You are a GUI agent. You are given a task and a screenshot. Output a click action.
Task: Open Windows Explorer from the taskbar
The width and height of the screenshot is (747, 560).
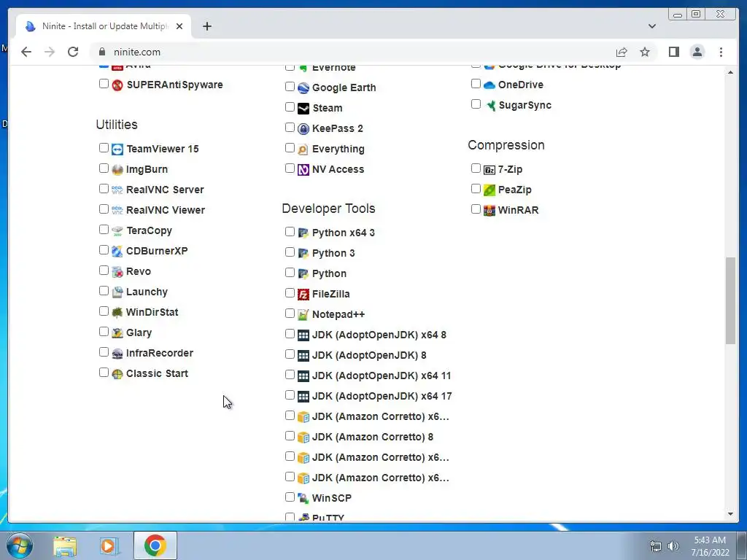[65, 545]
